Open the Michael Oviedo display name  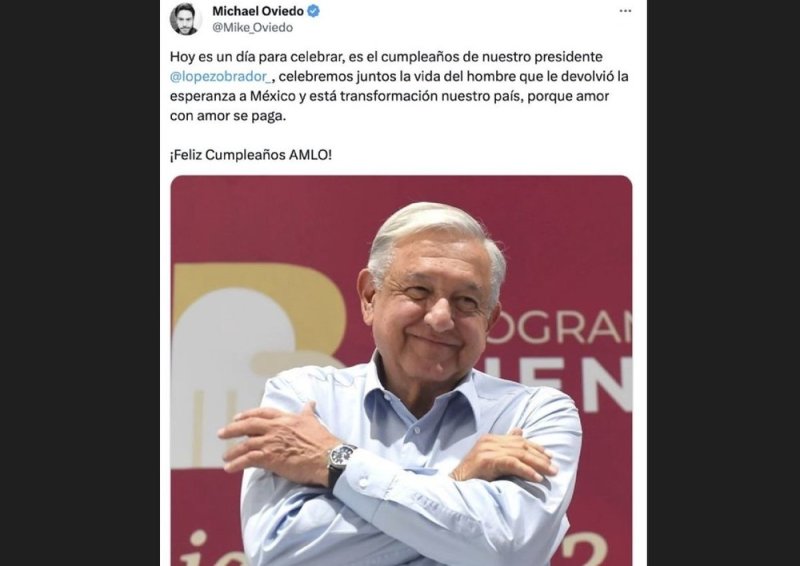click(x=258, y=11)
